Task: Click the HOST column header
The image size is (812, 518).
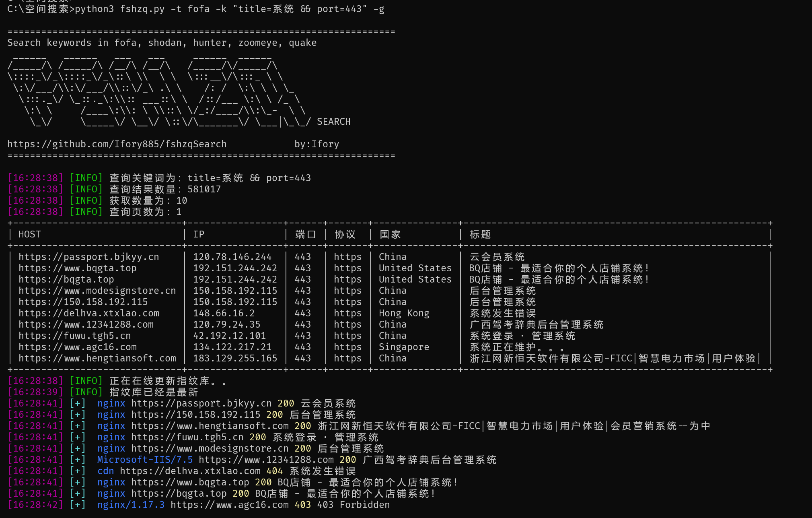Action: point(29,234)
